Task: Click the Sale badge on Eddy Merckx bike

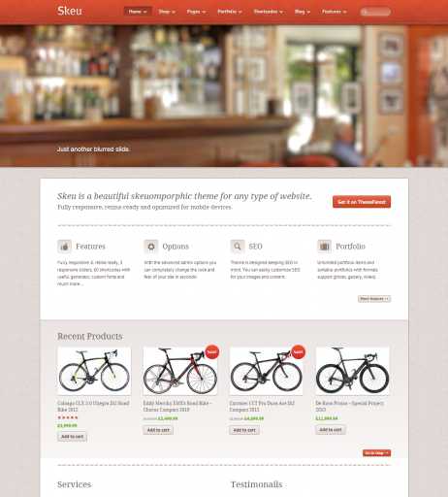Action: point(212,351)
